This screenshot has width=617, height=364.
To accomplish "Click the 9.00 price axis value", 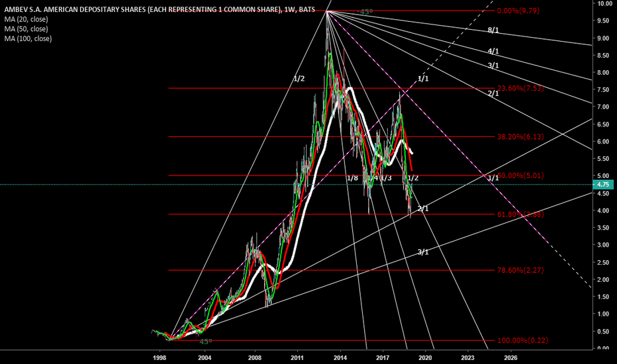I will (x=604, y=38).
